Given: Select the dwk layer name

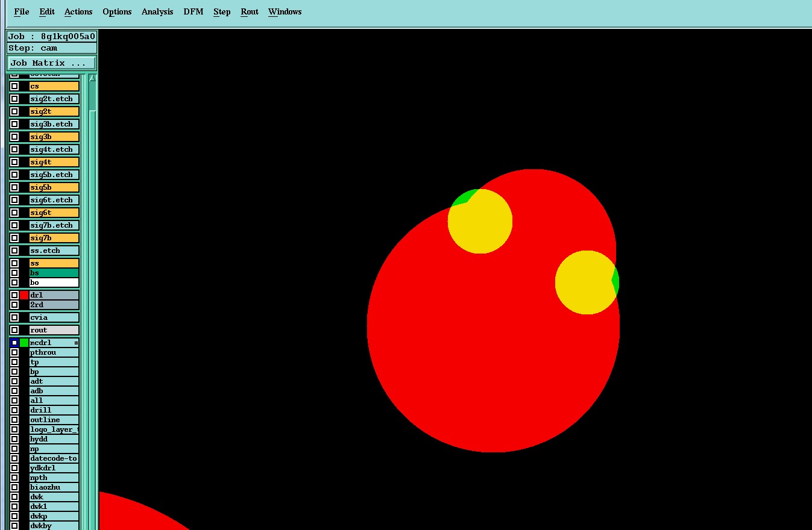Looking at the screenshot, I should (x=54, y=497).
